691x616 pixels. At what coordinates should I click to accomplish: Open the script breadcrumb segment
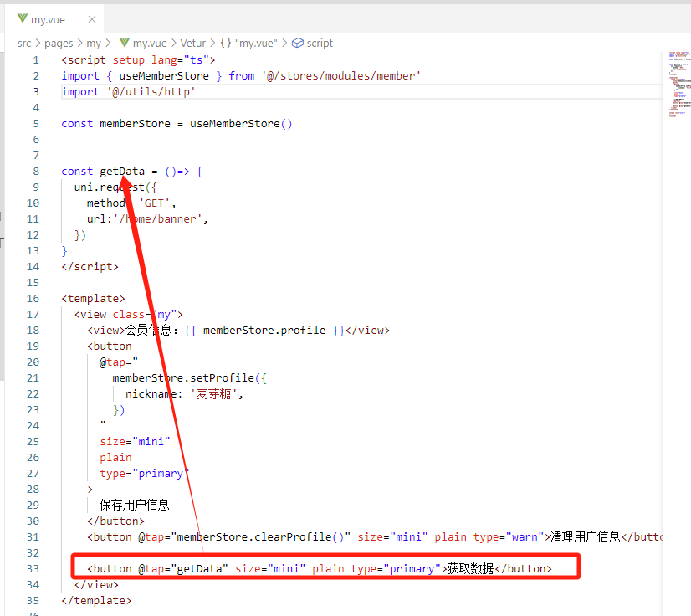[320, 44]
